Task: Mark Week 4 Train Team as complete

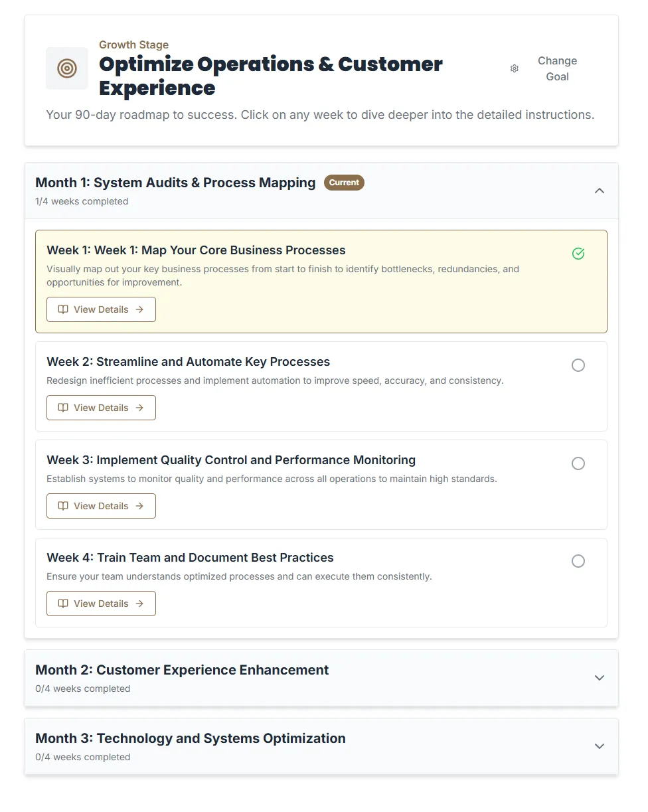Action: 578,561
